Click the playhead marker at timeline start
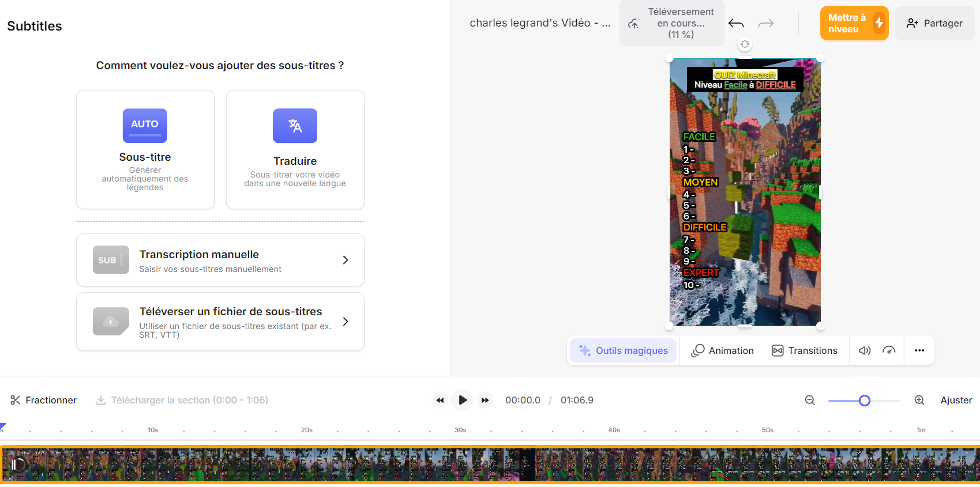Viewport: 980px width, 487px height. tap(2, 427)
